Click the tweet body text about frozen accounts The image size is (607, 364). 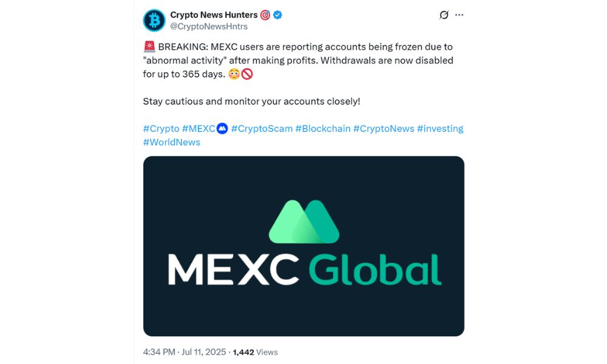click(x=297, y=60)
